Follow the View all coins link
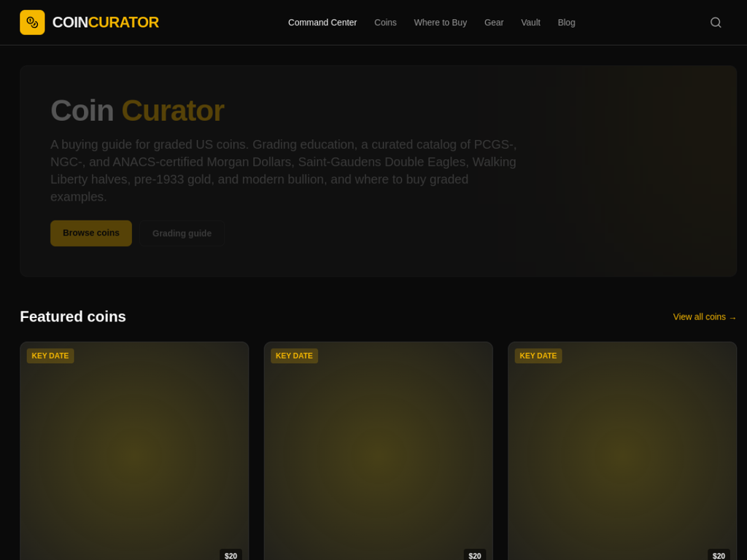The image size is (747, 560). (704, 317)
